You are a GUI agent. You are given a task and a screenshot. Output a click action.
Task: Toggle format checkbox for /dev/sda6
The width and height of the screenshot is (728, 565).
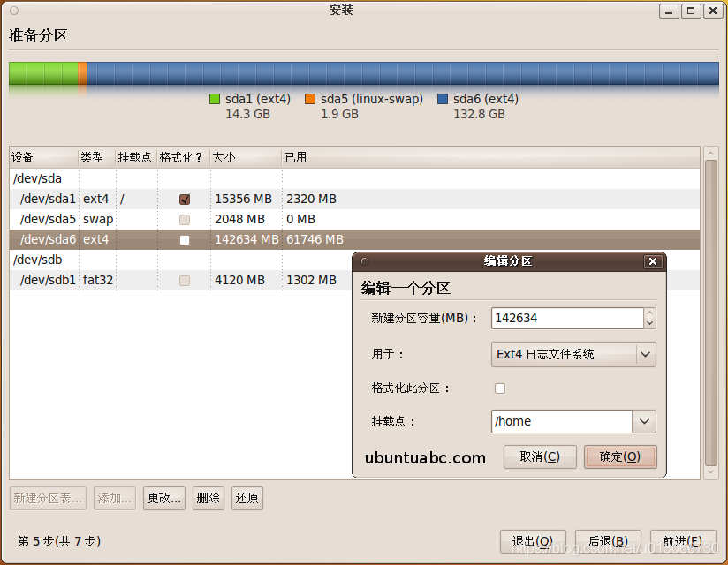pyautogui.click(x=185, y=240)
